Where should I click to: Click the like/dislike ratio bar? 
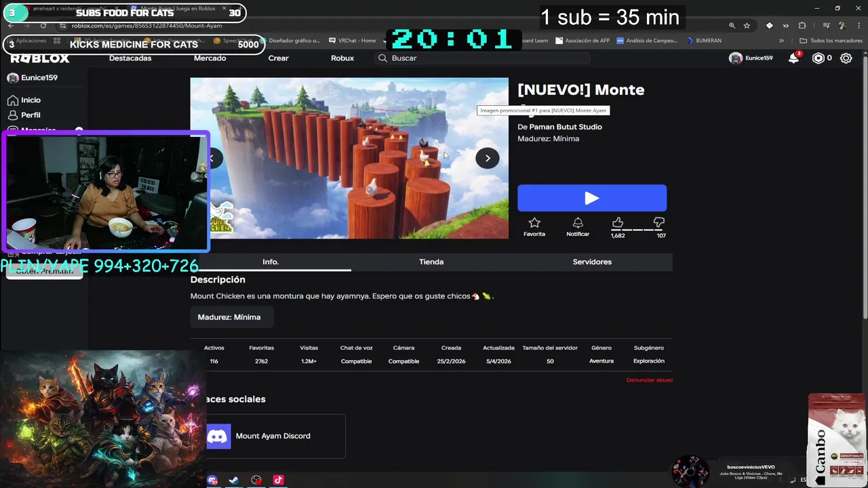(x=638, y=230)
